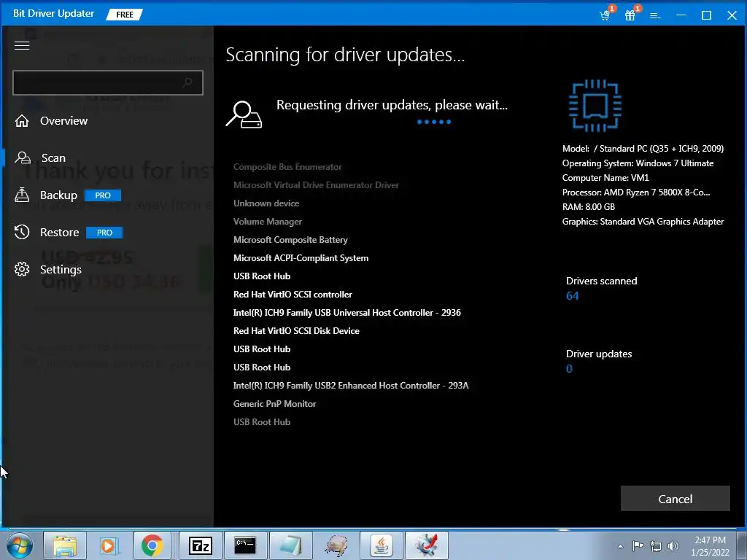Click the Settings gear icon
The image size is (747, 560).
click(22, 269)
